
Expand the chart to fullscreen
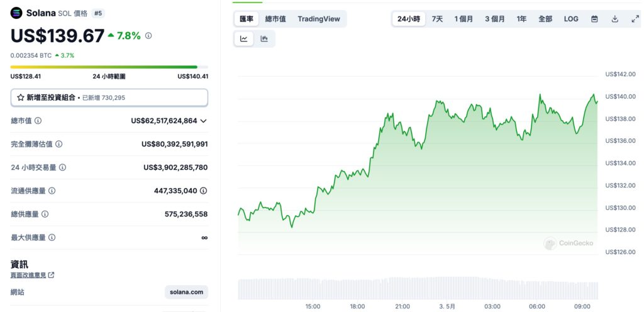[x=635, y=19]
